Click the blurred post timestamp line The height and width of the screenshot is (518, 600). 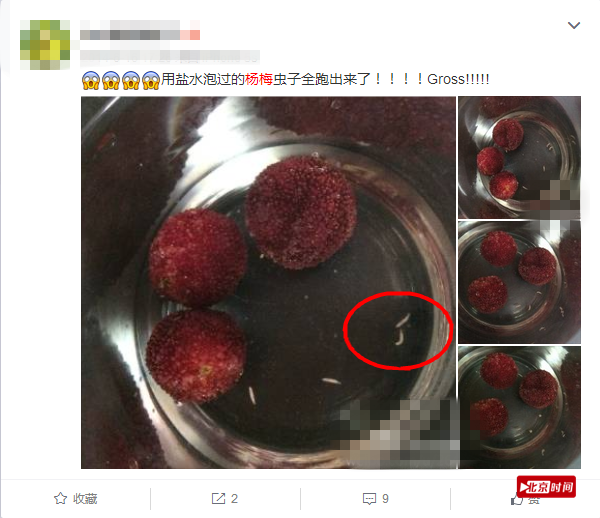[170, 56]
